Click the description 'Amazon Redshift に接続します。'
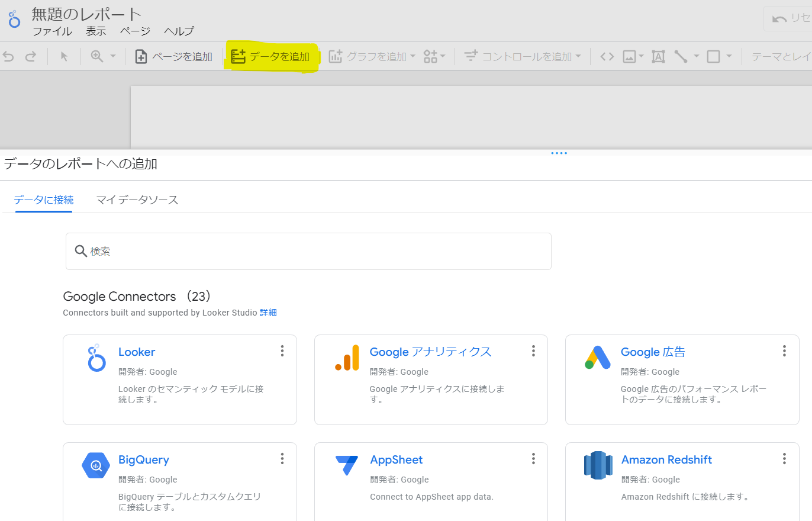812x521 pixels. [685, 497]
